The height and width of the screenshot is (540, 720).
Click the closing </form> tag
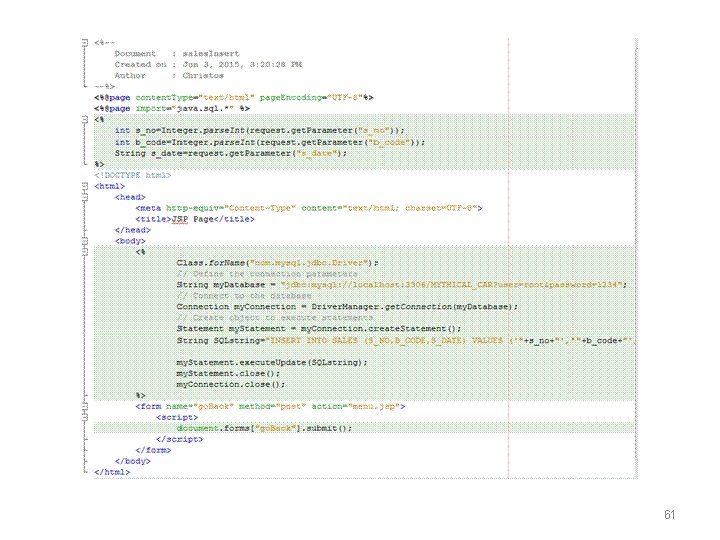click(153, 450)
